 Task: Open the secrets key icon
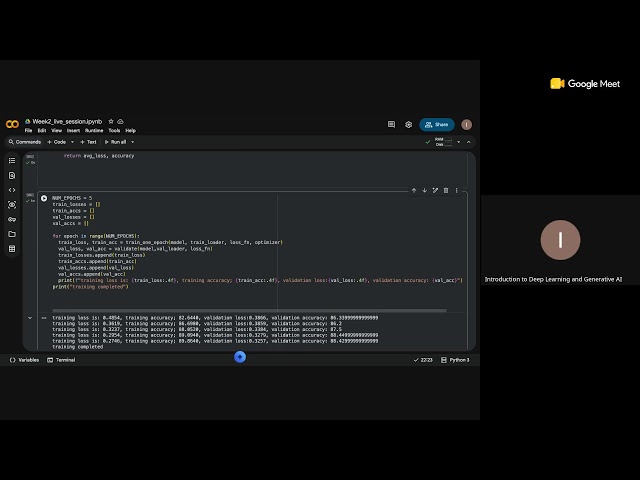point(12,219)
